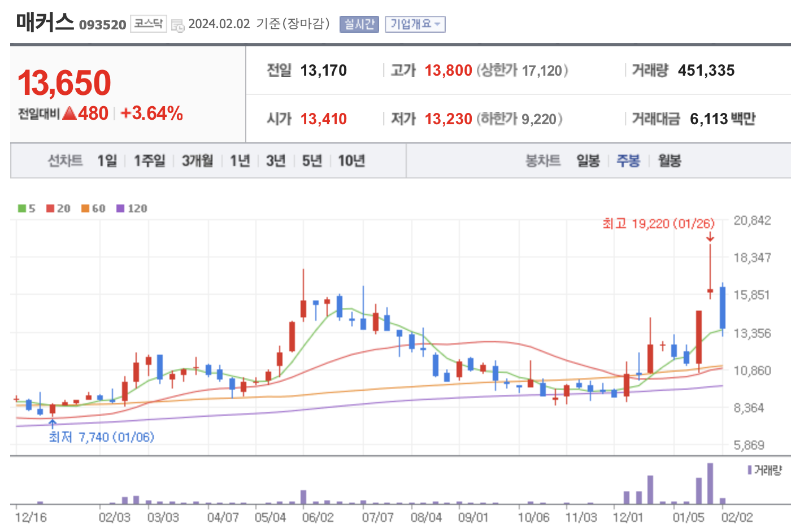
Task: Select the 10년 line chart period
Action: (x=351, y=161)
